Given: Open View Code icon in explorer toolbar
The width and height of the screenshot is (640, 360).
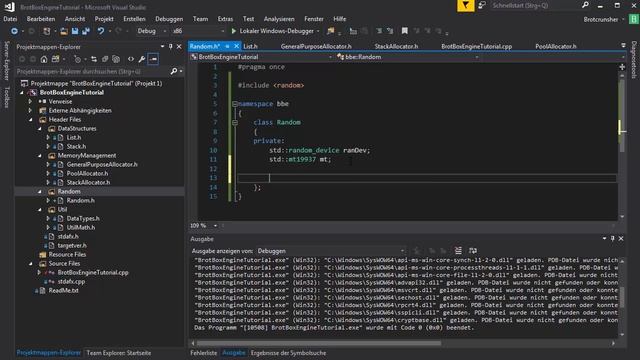Looking at the screenshot, I should [x=131, y=59].
